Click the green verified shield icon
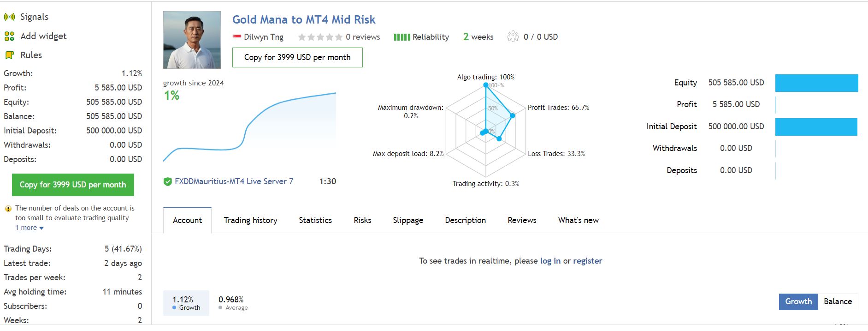This screenshot has width=868, height=331. [168, 182]
